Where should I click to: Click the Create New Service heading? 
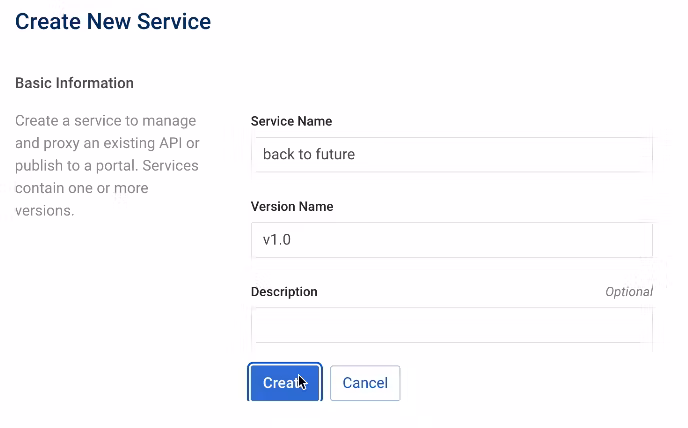click(x=113, y=21)
